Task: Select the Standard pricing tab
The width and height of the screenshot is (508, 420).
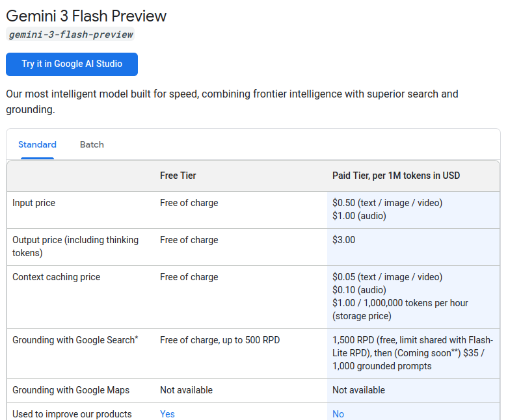Action: click(x=37, y=144)
